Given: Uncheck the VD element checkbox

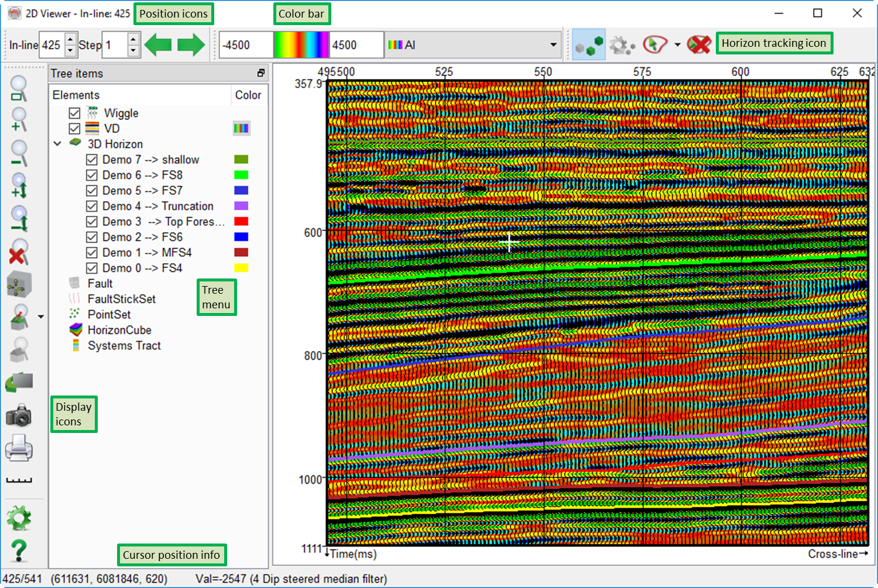Looking at the screenshot, I should point(74,129).
